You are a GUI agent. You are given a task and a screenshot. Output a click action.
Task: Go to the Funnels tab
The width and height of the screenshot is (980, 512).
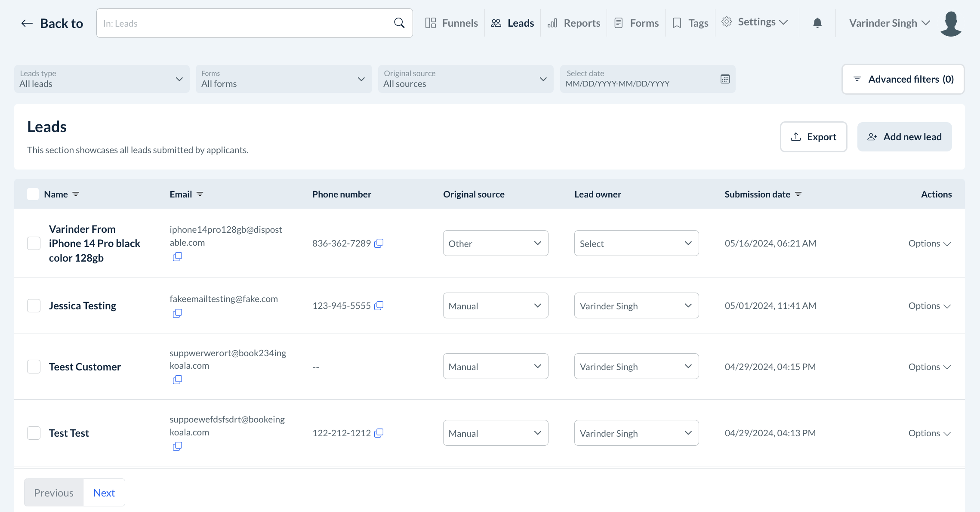pyautogui.click(x=452, y=23)
